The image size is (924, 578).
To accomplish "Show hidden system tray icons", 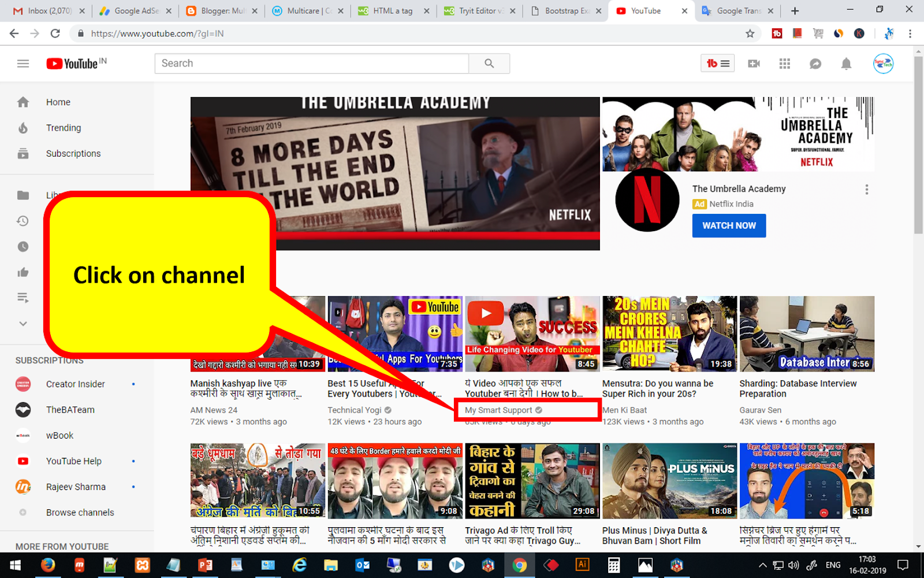I will (763, 565).
